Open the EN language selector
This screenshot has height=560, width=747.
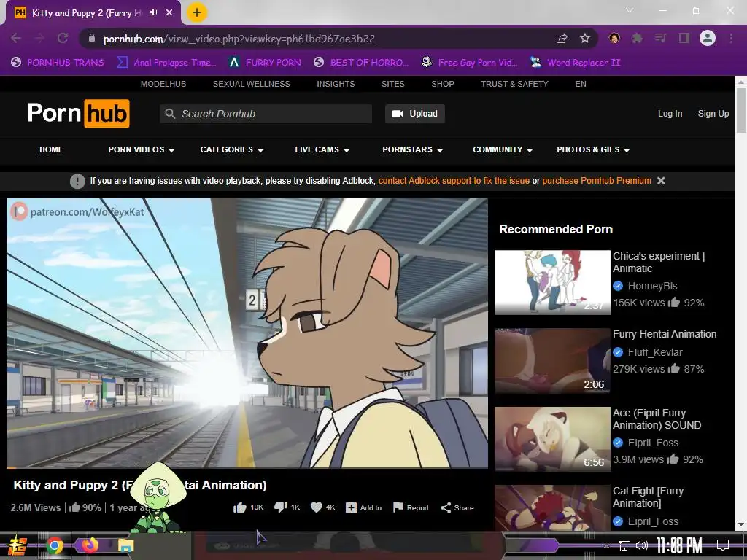point(580,84)
